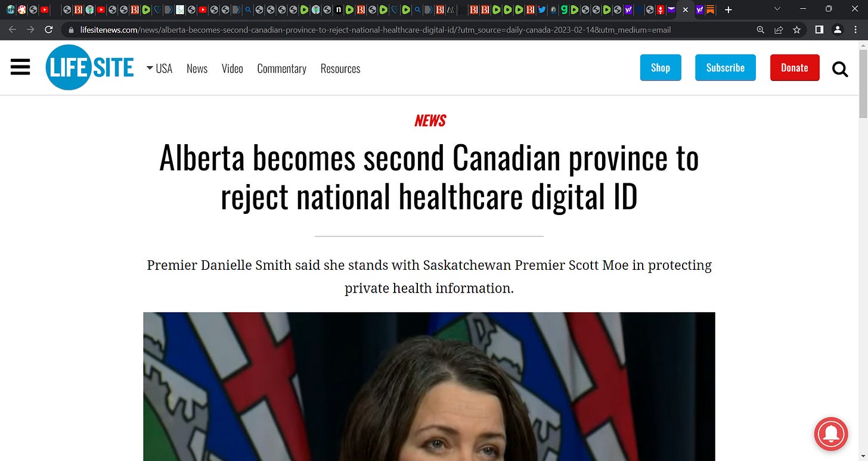Click the red notification bell icon
The height and width of the screenshot is (461, 868).
click(x=831, y=434)
